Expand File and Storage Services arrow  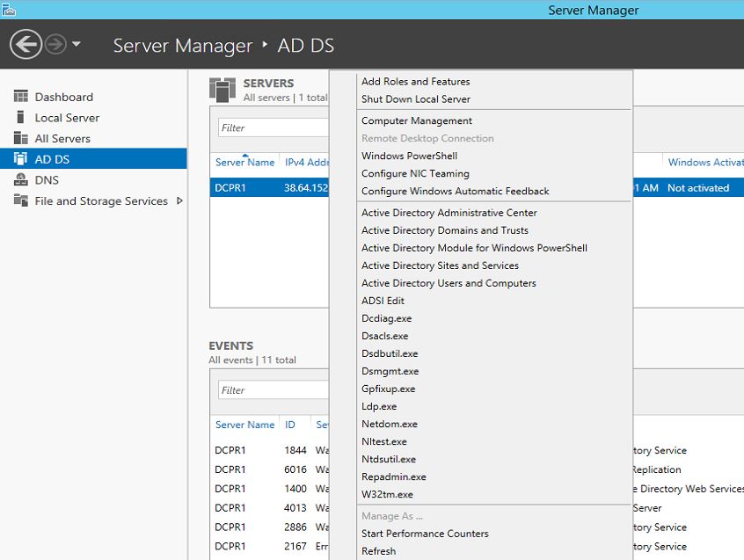[179, 201]
